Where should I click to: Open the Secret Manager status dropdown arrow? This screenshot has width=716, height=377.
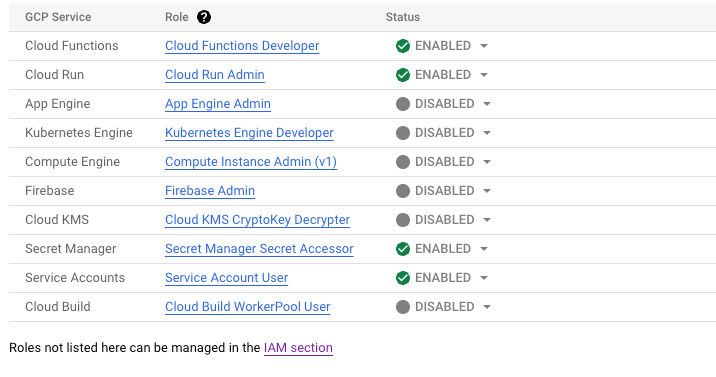tap(484, 249)
